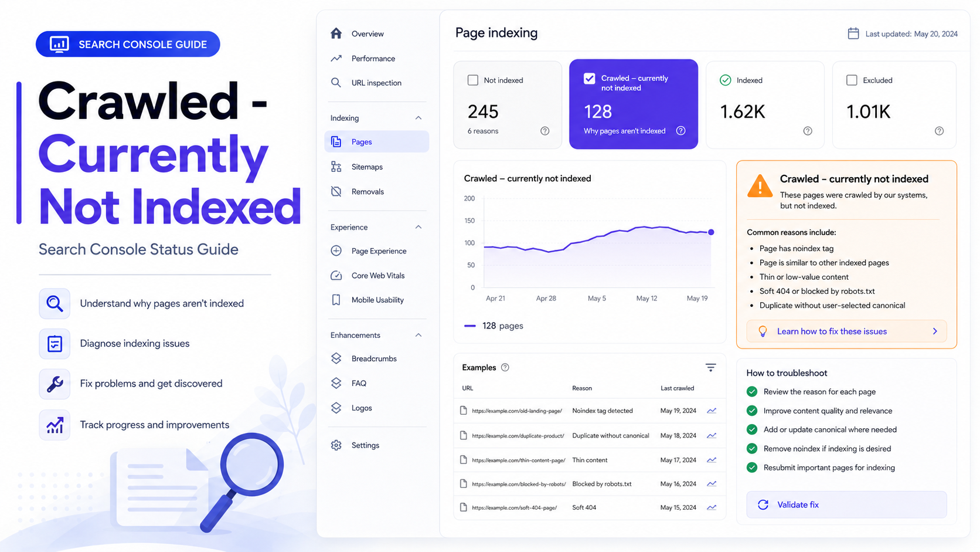Click help icon on Excluded card
Screen dimensions: 980x552
939,131
